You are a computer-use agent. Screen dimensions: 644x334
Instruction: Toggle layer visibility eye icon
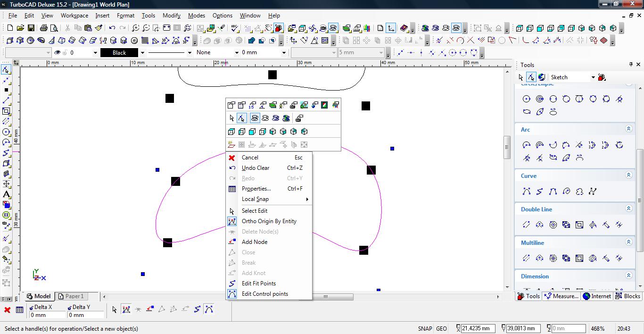point(58,53)
